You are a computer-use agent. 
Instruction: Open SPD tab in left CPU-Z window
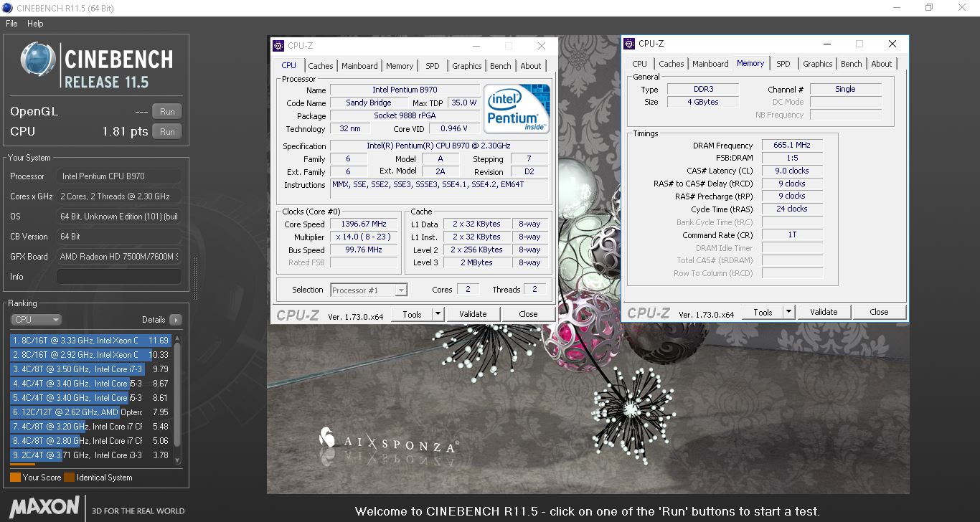(432, 66)
